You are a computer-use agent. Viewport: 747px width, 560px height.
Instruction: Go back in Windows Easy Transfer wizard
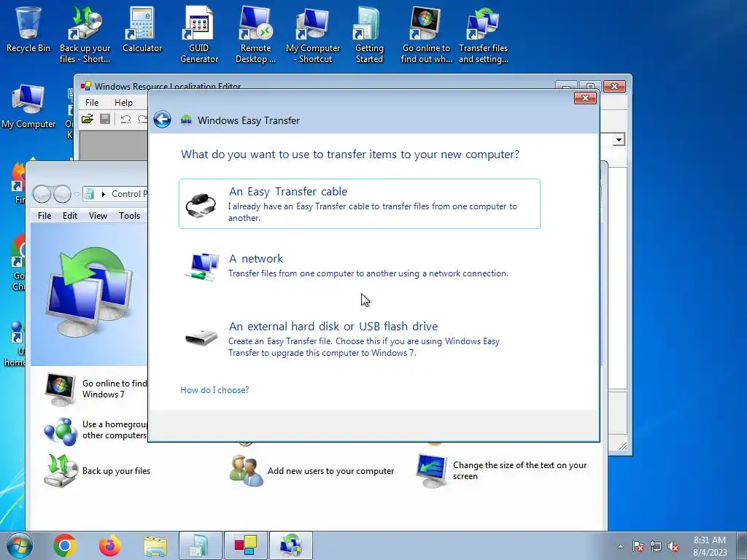point(162,120)
